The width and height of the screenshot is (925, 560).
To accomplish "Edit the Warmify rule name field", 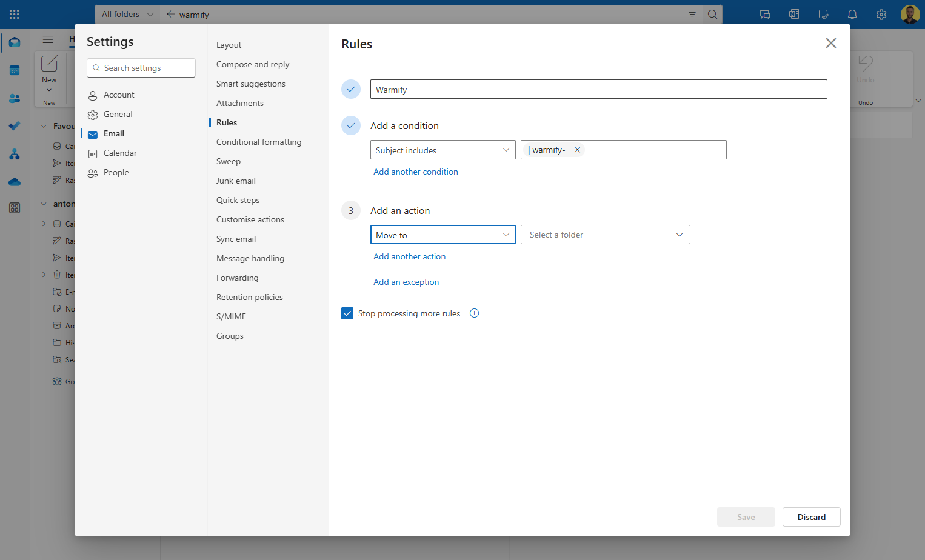I will [599, 89].
